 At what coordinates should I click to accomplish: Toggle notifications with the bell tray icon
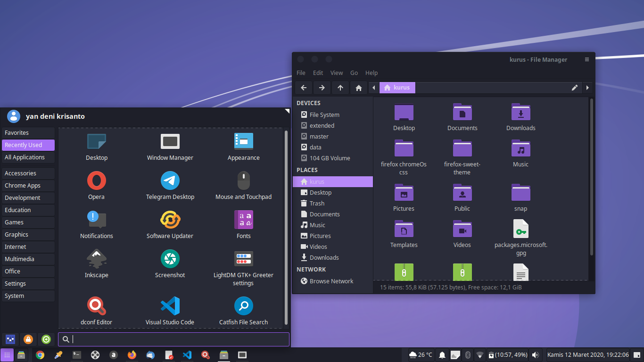tap(442, 355)
